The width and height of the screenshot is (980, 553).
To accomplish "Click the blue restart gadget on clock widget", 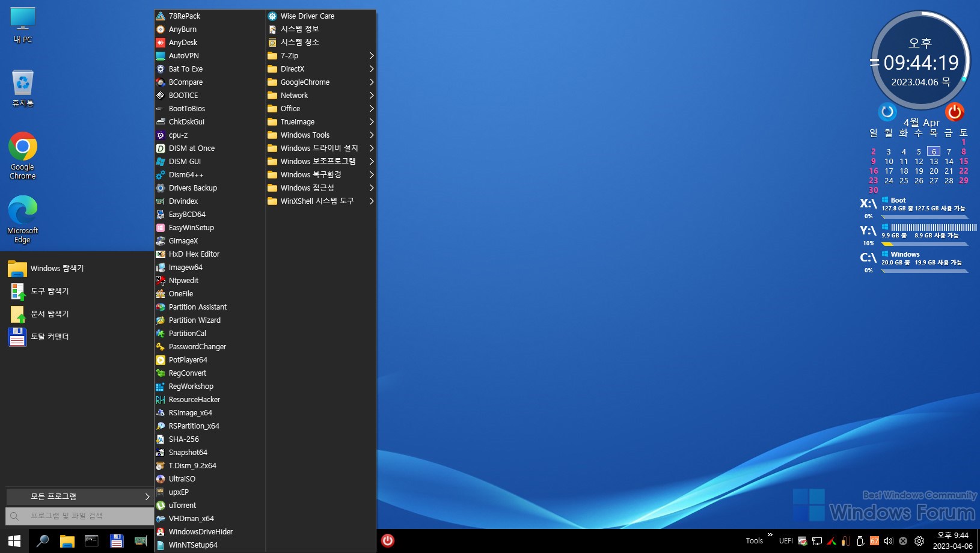I will click(x=887, y=111).
